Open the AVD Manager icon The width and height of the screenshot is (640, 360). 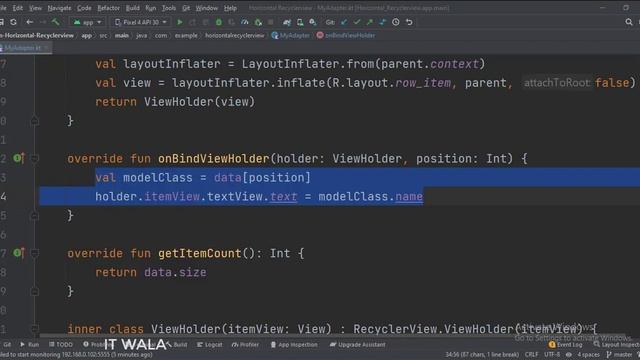click(x=300, y=22)
